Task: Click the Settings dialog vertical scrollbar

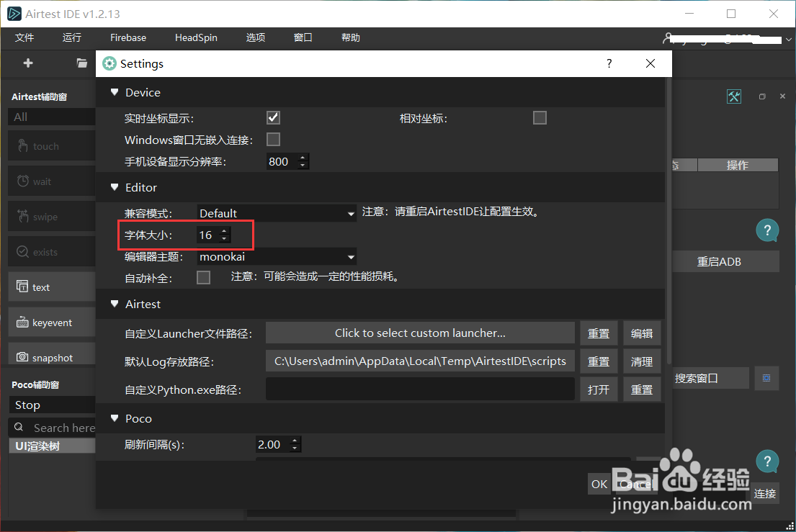Action: click(x=668, y=220)
